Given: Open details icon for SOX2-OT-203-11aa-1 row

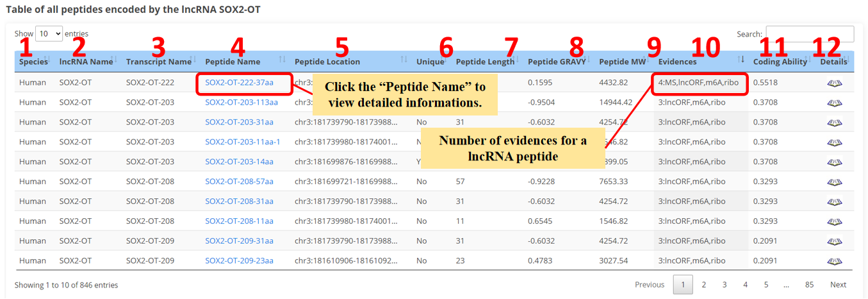Looking at the screenshot, I should (x=833, y=142).
